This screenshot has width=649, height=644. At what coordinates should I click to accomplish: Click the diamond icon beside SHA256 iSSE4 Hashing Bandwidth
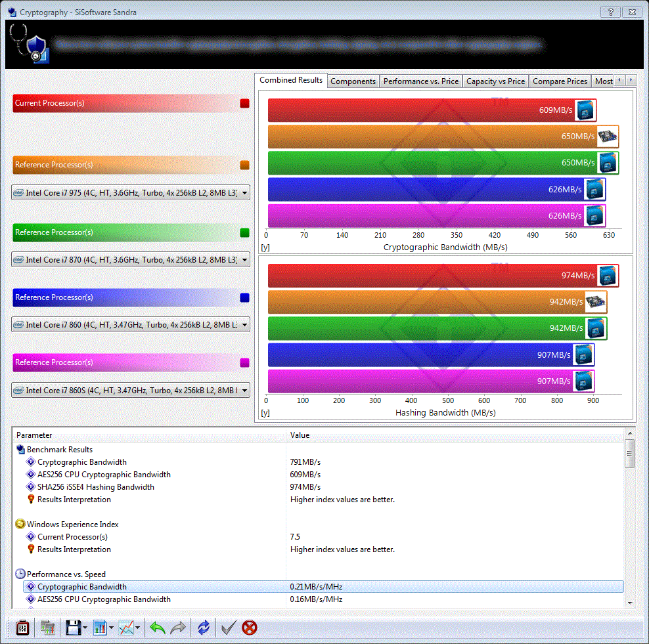point(31,486)
